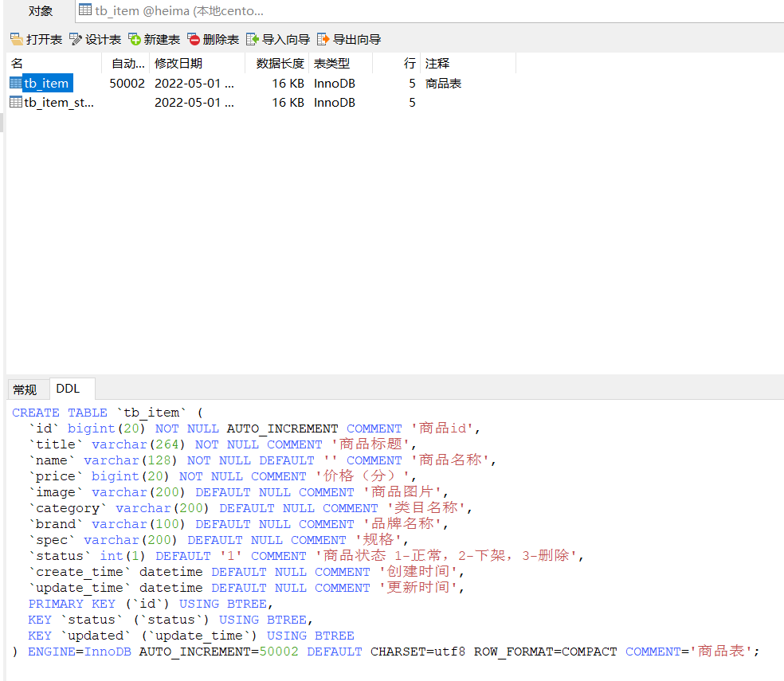Launch the 导出向导 export wizard label
This screenshot has height=681, width=784.
point(357,40)
